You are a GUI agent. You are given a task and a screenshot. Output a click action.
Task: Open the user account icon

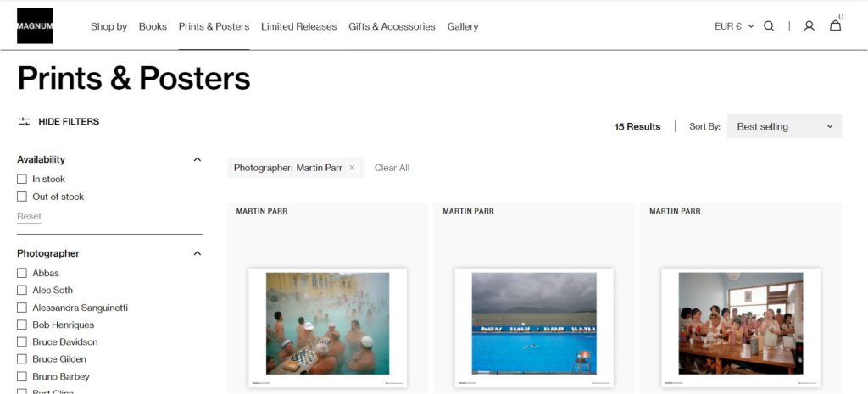click(x=809, y=26)
